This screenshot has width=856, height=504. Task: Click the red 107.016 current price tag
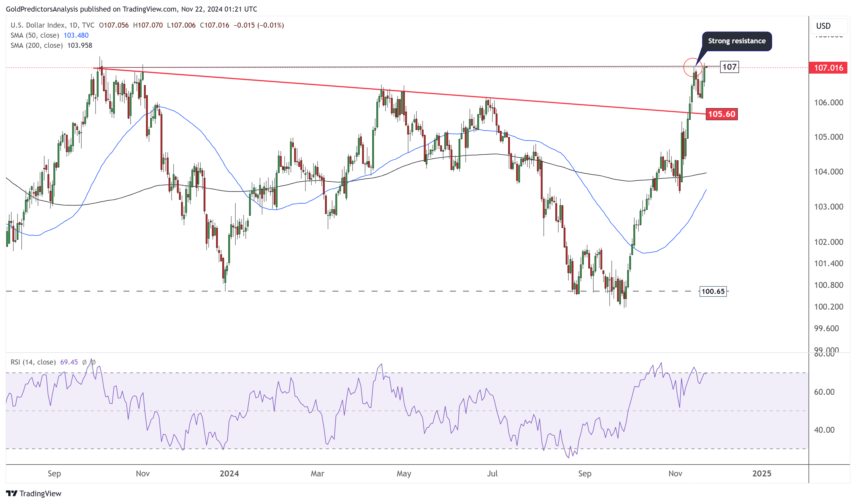pyautogui.click(x=828, y=68)
